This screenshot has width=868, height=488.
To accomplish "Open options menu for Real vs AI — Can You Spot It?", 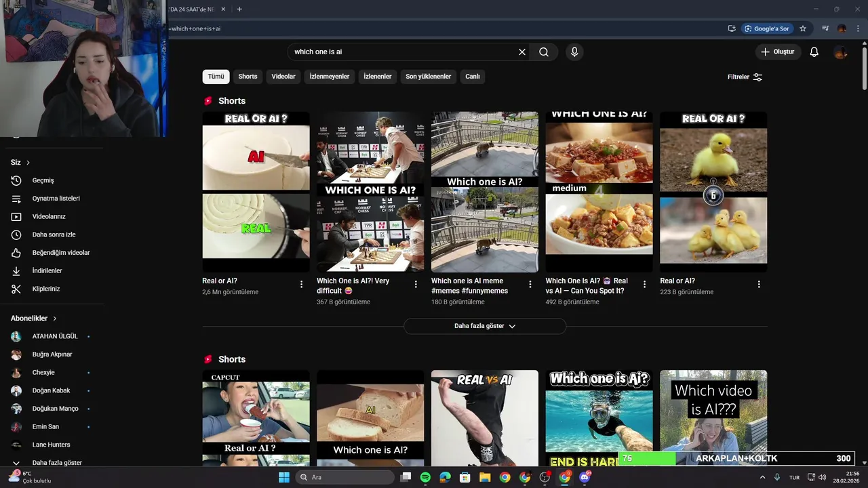I will tap(645, 285).
